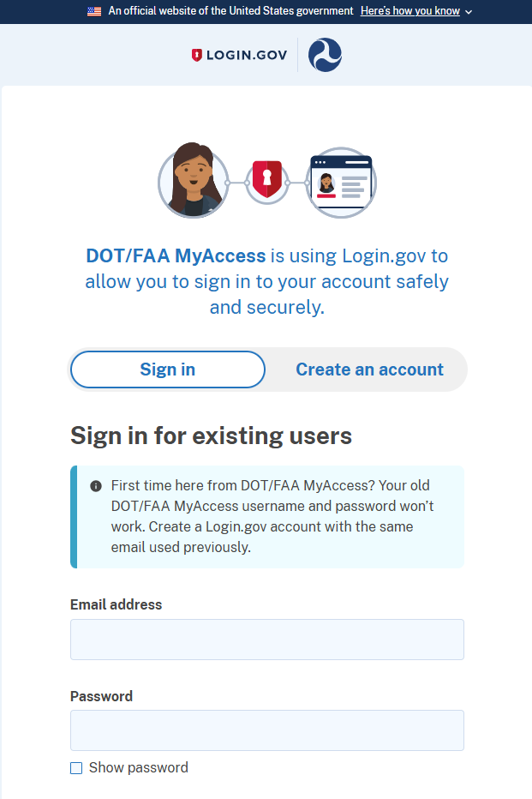The height and width of the screenshot is (799, 532).
Task: Click the DOT circular agency logo
Action: coord(325,55)
